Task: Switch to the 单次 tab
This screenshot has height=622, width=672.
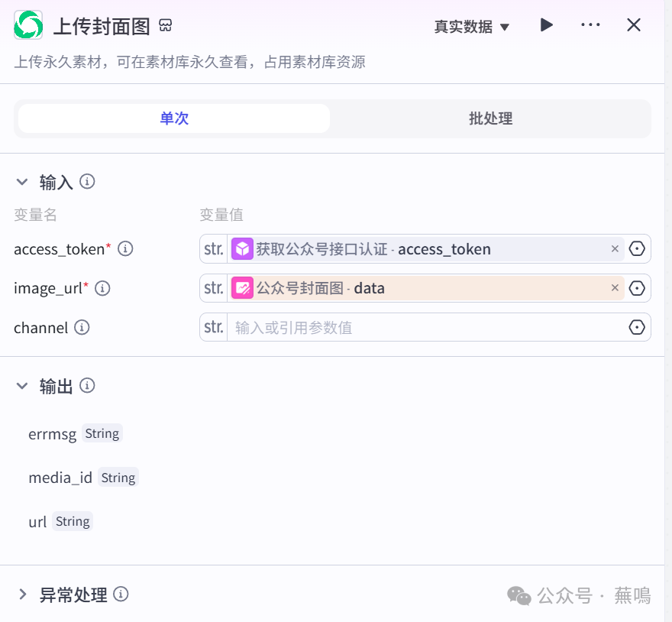Action: (x=174, y=118)
